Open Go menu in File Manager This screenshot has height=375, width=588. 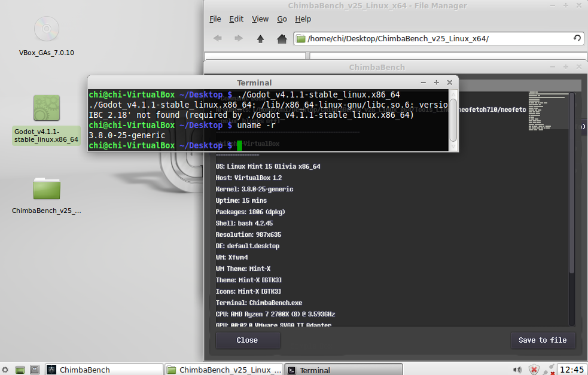click(282, 19)
